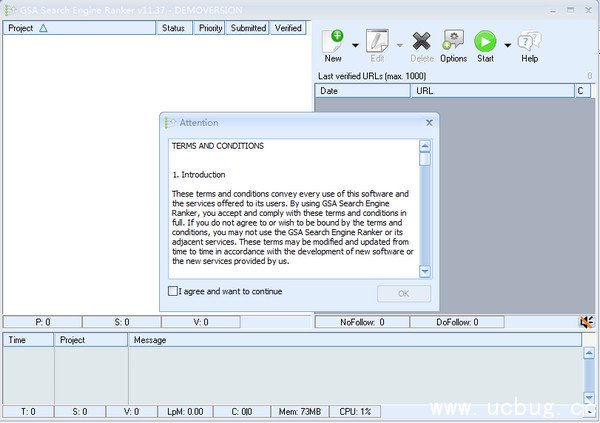Open the Edit dropdown arrow
Viewport: 600px width, 423px height.
pos(400,44)
